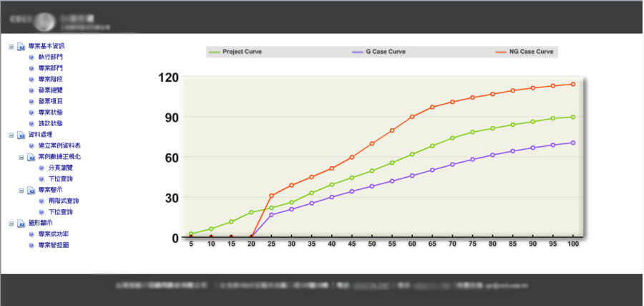Click the page icon next to 發票總覽
Viewport: 644px width, 306px height.
(x=31, y=90)
